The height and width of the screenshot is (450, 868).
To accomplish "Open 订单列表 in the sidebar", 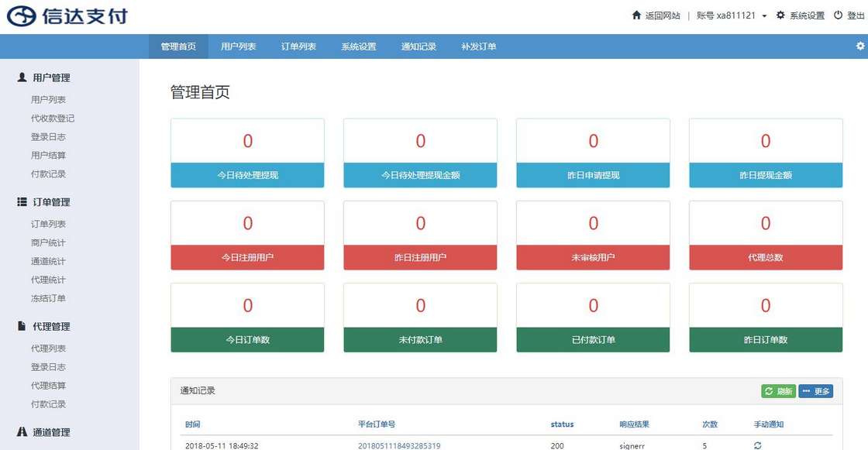I will [x=48, y=224].
